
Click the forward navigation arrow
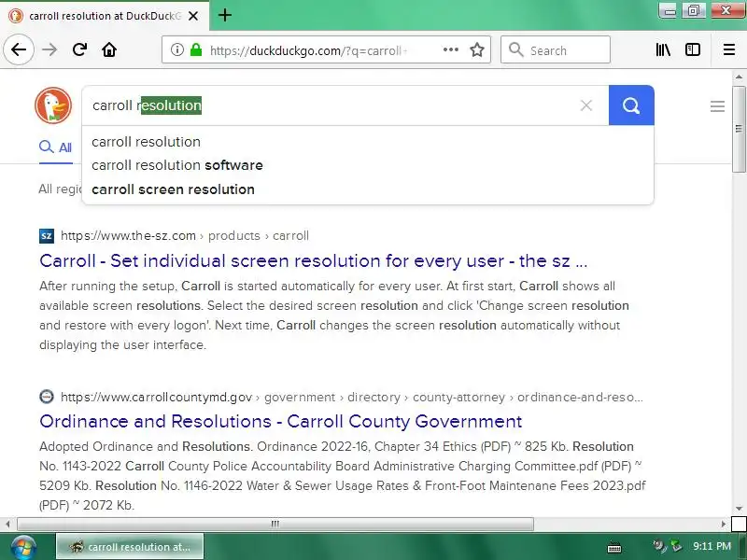click(49, 49)
